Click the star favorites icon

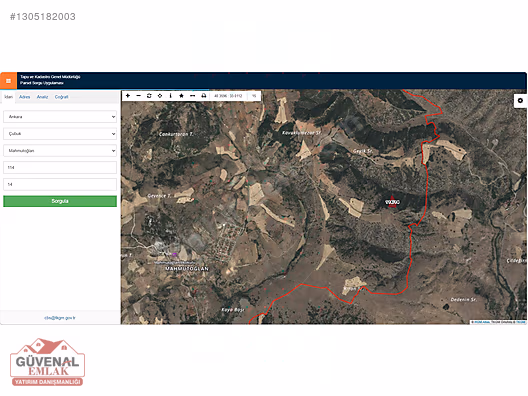coord(181,96)
